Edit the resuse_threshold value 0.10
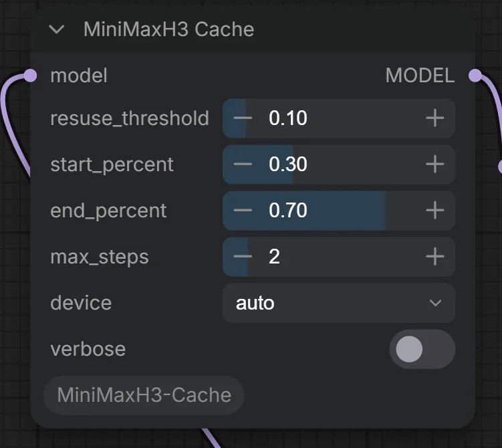 click(288, 118)
